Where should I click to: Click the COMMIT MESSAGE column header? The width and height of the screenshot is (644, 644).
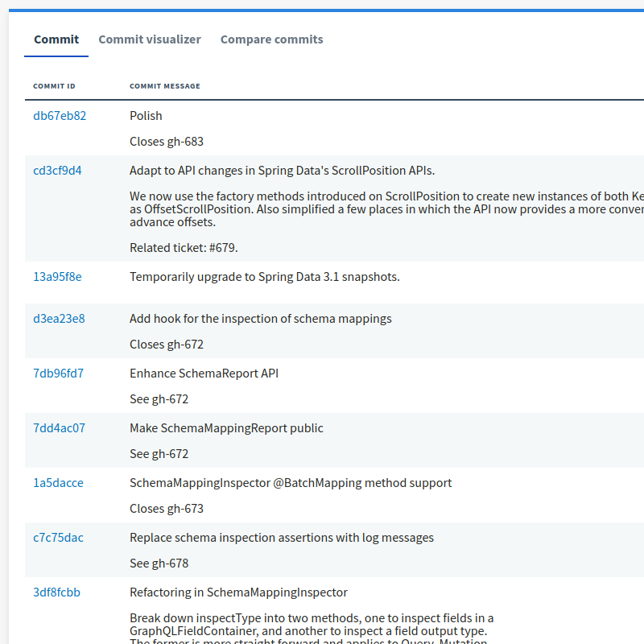click(x=165, y=86)
